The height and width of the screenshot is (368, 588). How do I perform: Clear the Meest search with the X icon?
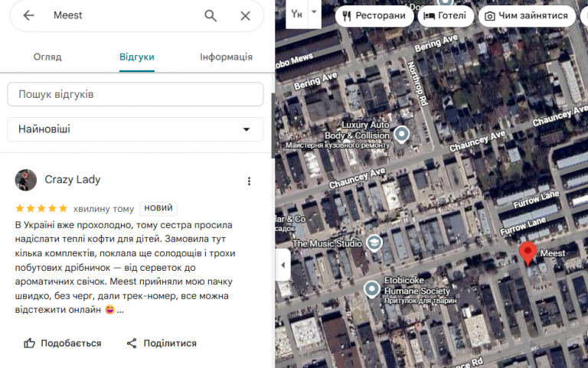245,16
